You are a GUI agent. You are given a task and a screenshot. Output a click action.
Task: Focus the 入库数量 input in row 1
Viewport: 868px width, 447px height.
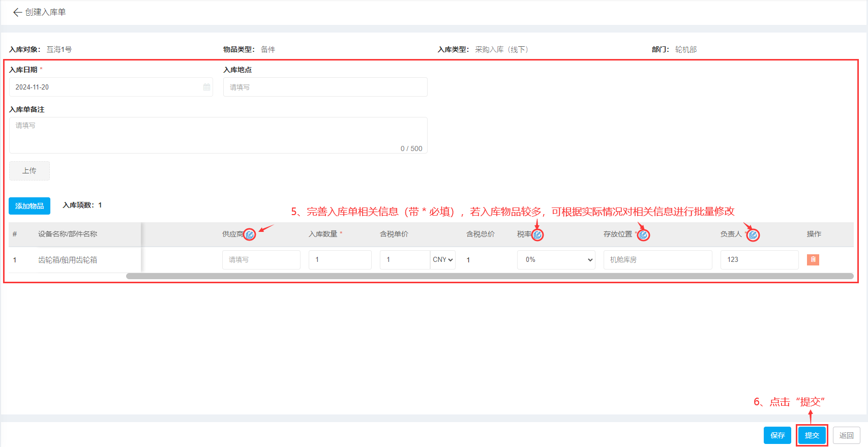coord(340,259)
